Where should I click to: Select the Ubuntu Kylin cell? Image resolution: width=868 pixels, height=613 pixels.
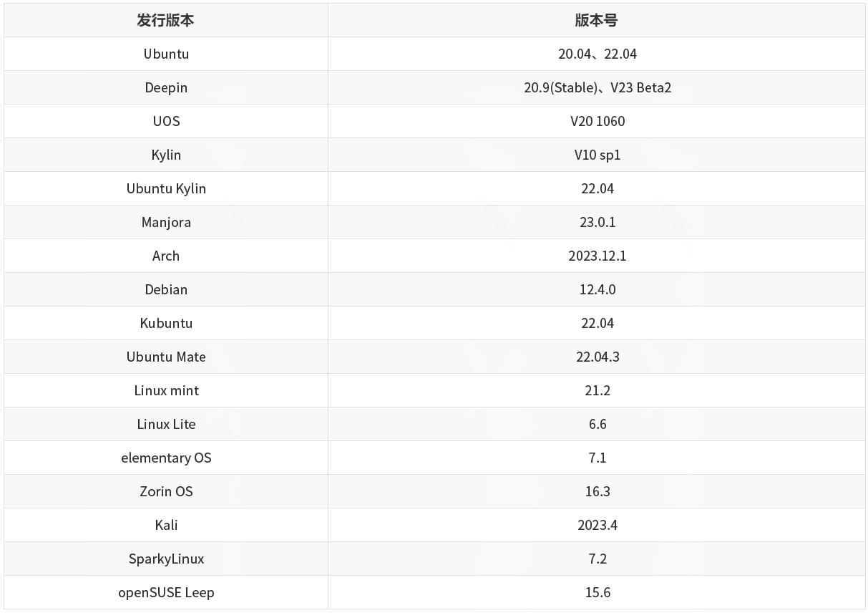(x=166, y=188)
